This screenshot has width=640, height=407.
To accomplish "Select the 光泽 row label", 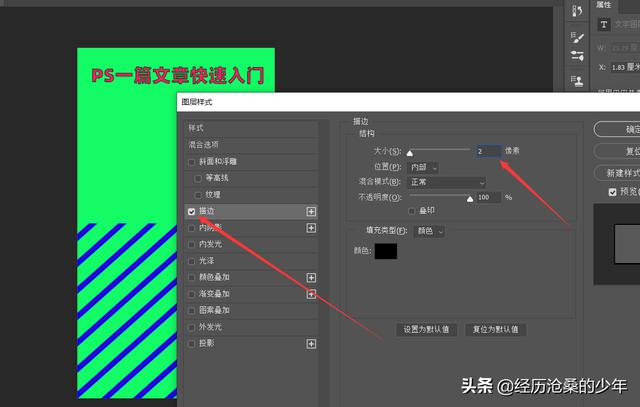I will (x=207, y=260).
